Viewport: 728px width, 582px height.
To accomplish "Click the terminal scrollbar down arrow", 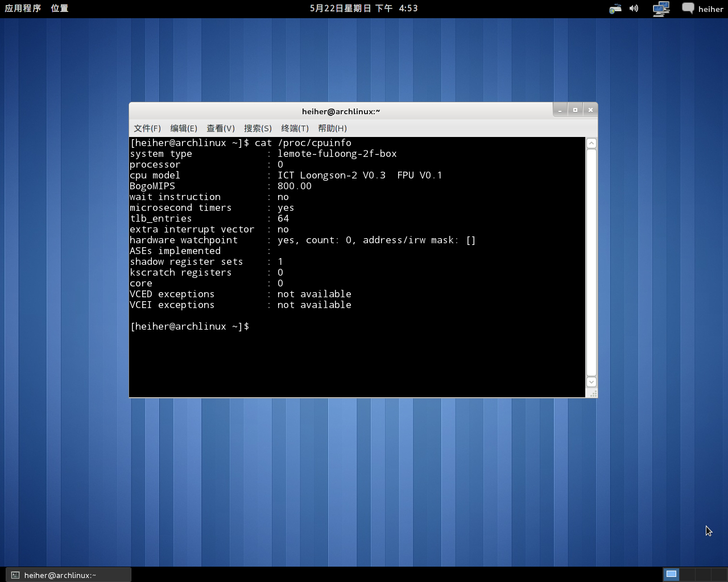I will click(x=591, y=382).
